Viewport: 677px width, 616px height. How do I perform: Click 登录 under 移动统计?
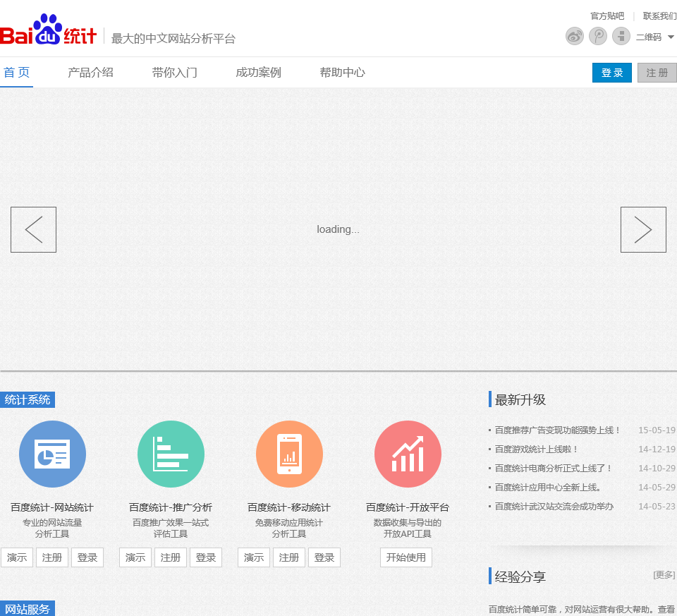point(324,557)
